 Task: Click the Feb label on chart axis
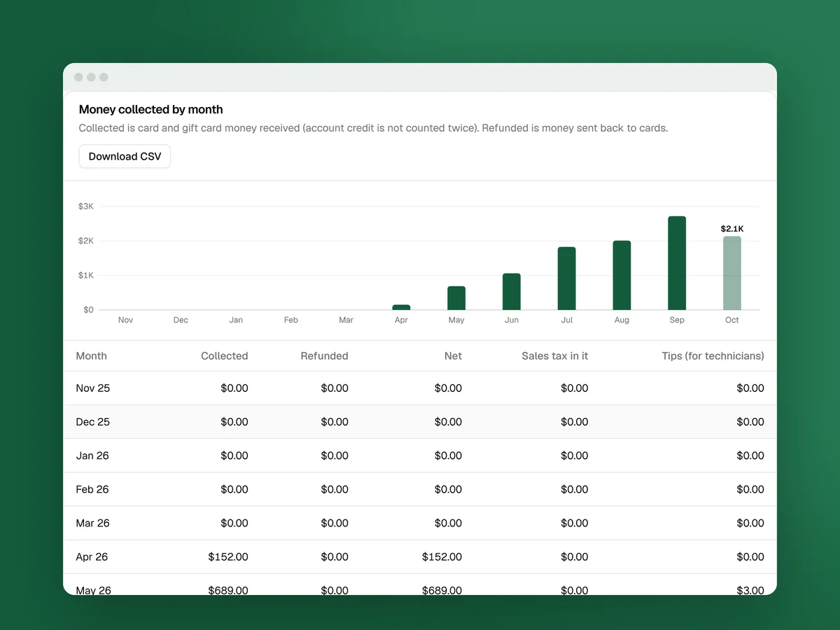[x=291, y=320]
